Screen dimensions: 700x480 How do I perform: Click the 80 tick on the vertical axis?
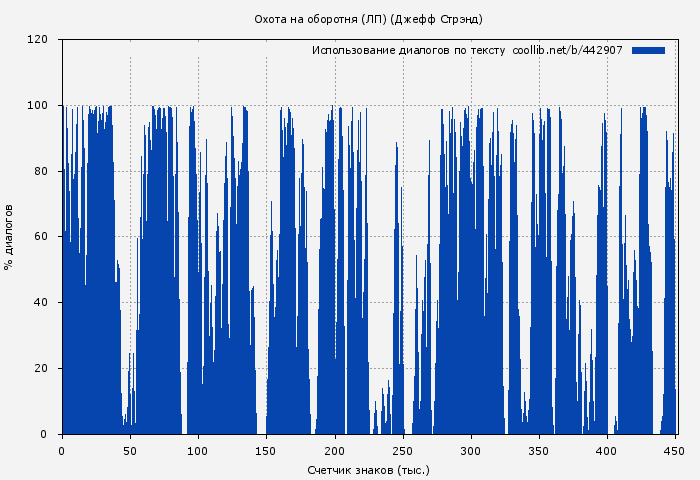(41, 171)
